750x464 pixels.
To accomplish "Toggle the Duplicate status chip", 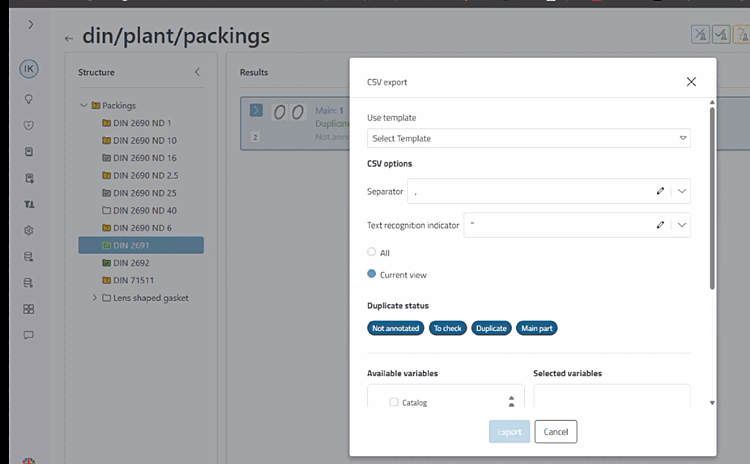I will click(x=491, y=328).
